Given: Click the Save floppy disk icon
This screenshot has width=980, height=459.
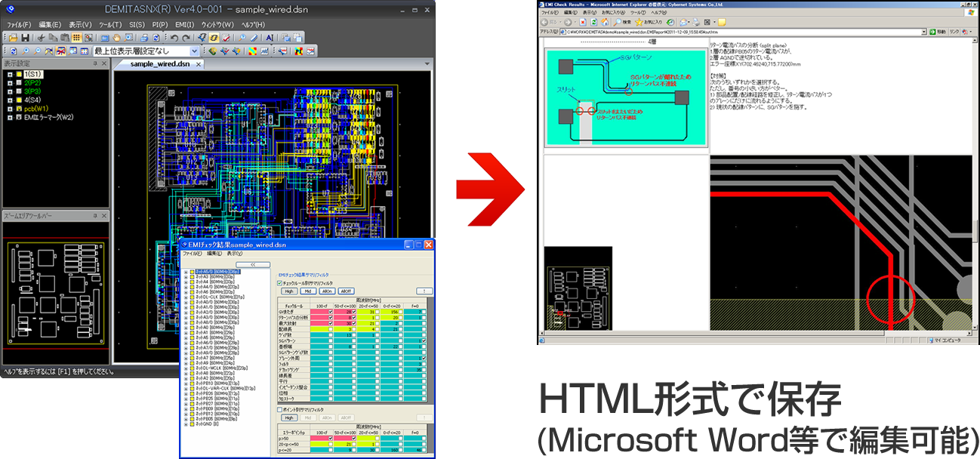Looking at the screenshot, I should (25, 38).
